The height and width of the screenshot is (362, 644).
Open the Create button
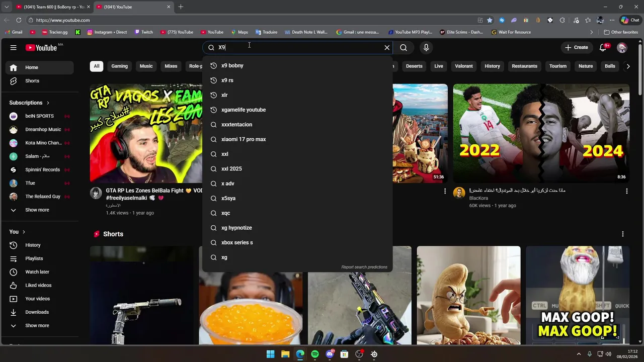click(576, 47)
